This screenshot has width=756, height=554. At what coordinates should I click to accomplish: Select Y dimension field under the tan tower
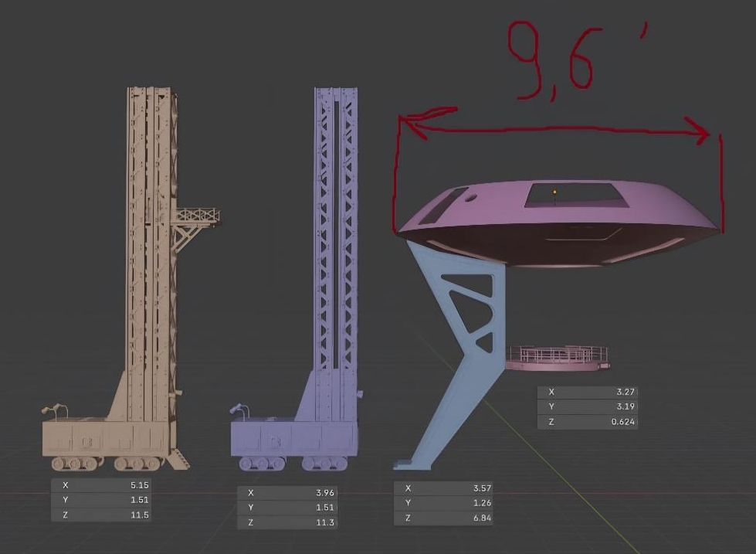[100, 500]
